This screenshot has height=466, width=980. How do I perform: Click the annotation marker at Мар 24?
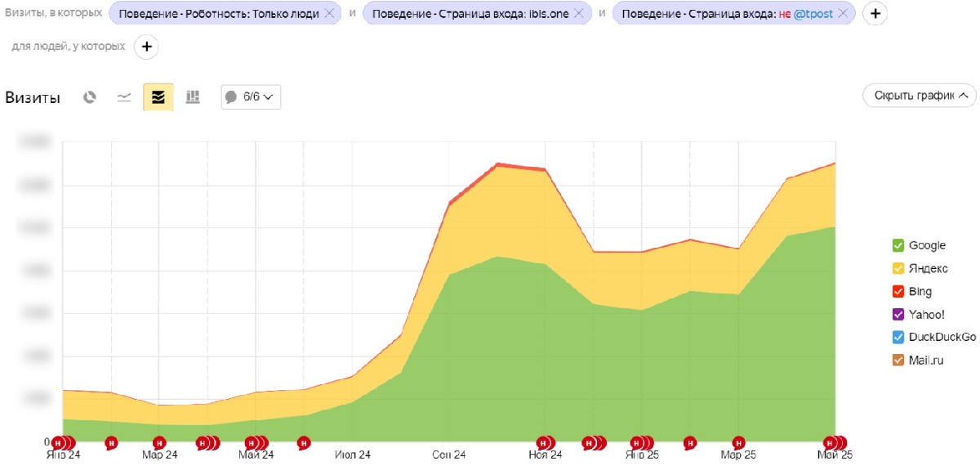click(x=159, y=442)
